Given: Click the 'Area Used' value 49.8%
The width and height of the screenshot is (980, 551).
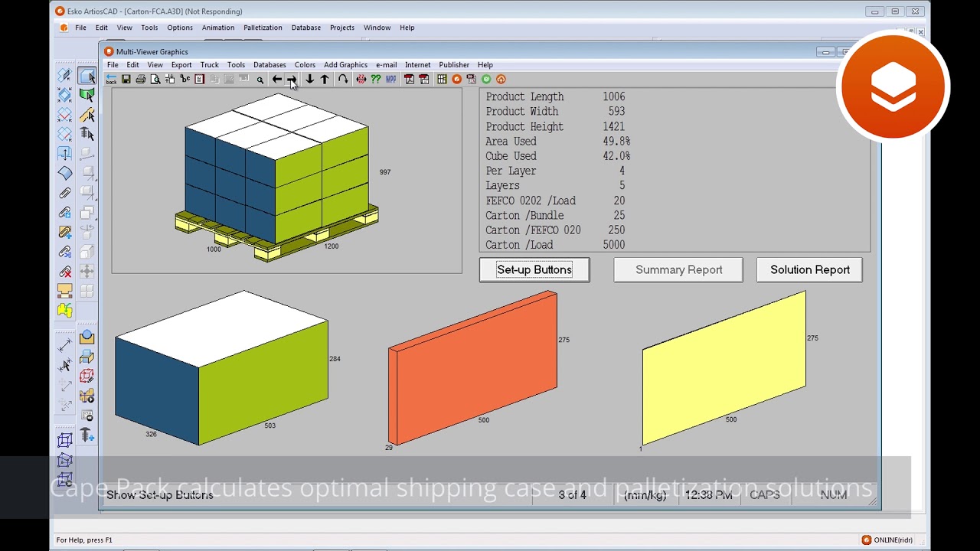Looking at the screenshot, I should click(616, 142).
